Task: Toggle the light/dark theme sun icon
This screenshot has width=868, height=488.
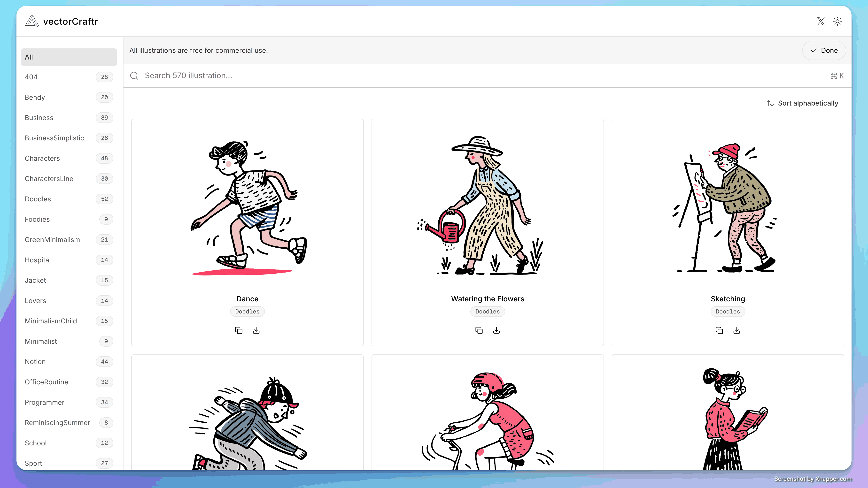Action: (837, 22)
